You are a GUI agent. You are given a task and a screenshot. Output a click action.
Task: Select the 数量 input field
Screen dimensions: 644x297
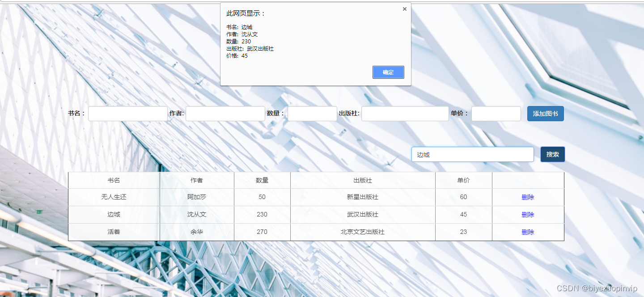[312, 113]
